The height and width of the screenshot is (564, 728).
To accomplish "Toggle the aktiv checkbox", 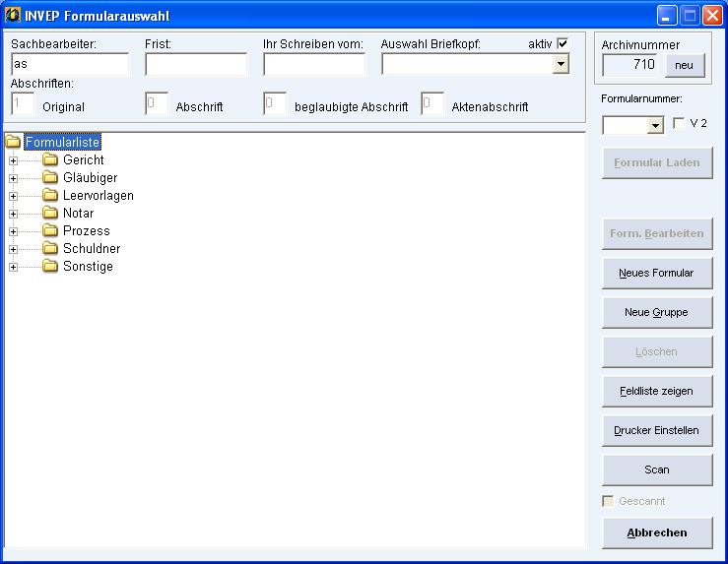I will [563, 43].
